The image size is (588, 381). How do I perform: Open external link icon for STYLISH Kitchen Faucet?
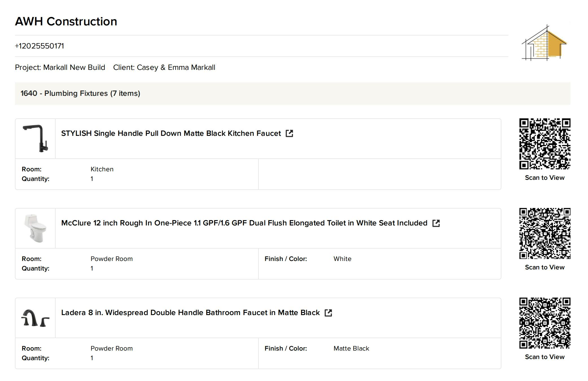pyautogui.click(x=289, y=133)
